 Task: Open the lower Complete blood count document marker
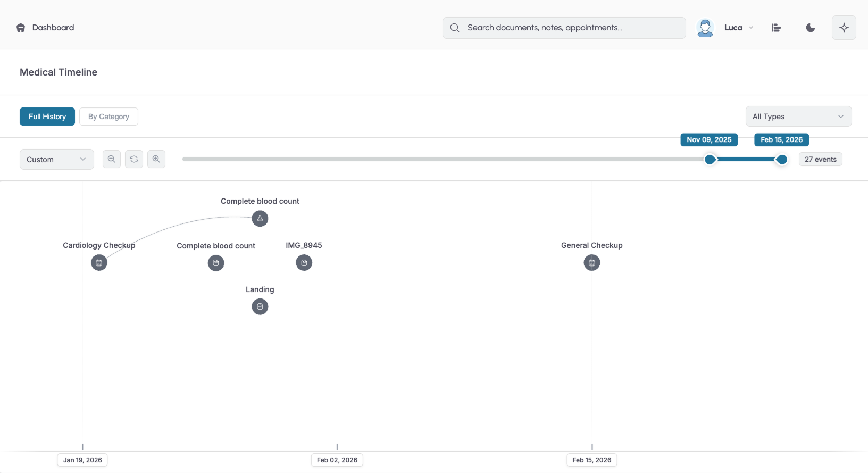(216, 263)
